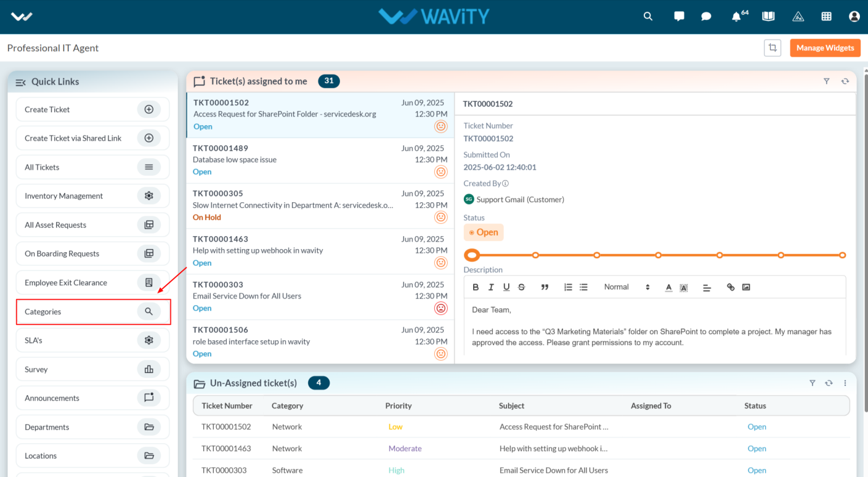This screenshot has width=868, height=477.
Task: Select ticket TKT00001489 Database low space issue
Action: 320,160
